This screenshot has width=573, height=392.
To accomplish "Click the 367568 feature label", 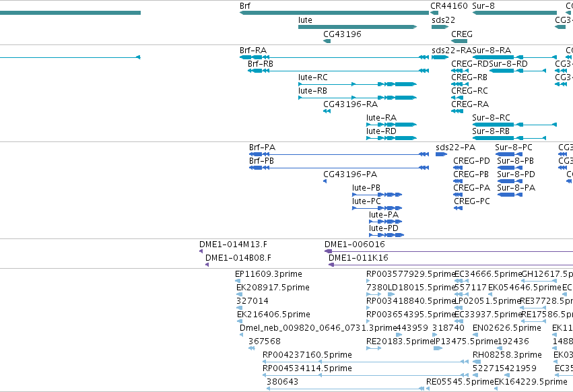I will click(265, 341).
